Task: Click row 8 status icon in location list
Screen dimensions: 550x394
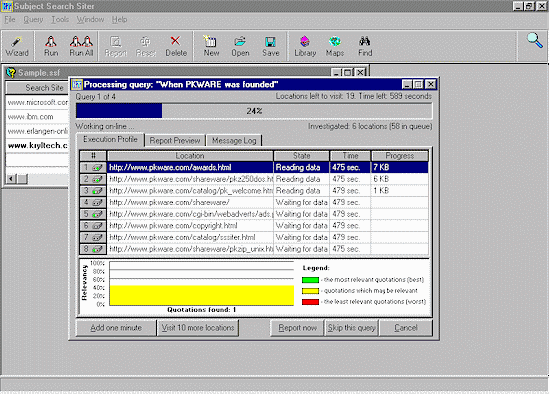Action: [x=97, y=249]
